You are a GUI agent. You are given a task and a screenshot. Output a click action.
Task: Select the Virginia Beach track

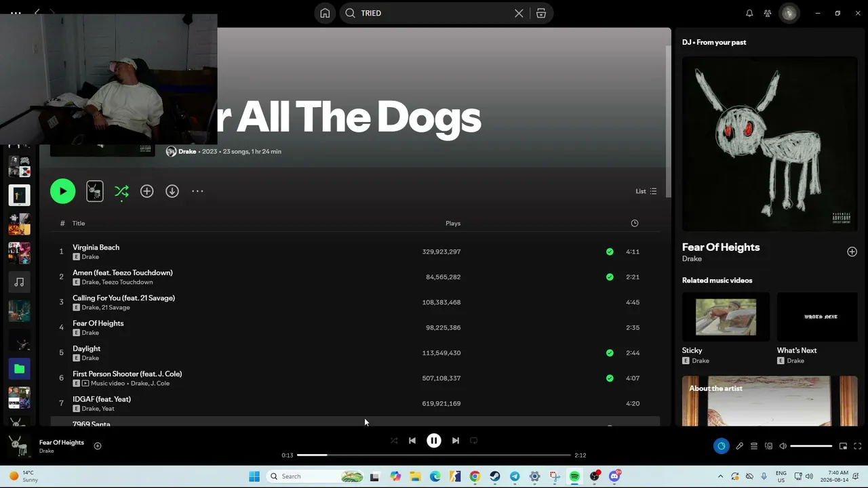[355, 251]
